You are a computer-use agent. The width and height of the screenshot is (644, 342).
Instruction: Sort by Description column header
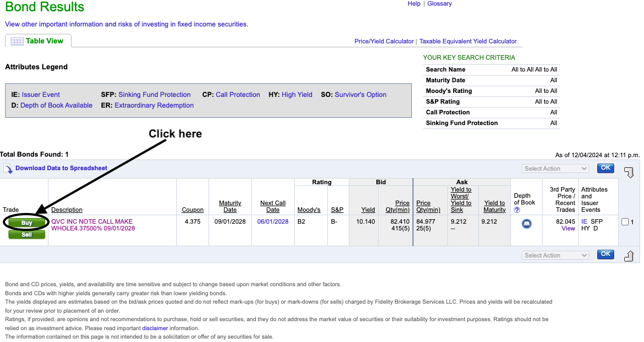pos(67,210)
